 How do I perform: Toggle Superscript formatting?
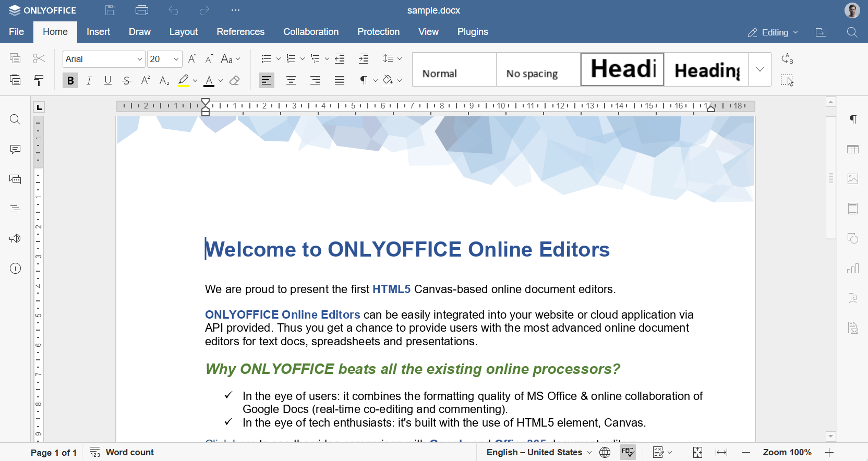coord(146,80)
